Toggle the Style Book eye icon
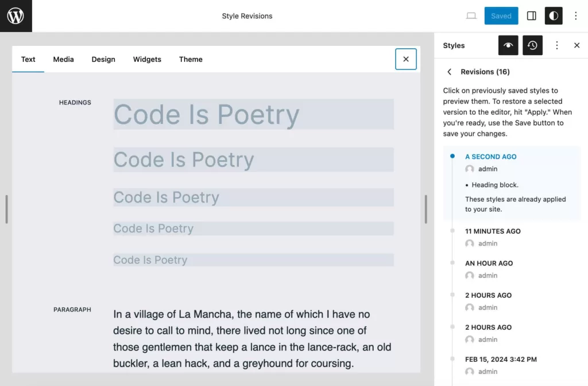This screenshot has height=386, width=588. pyautogui.click(x=508, y=45)
